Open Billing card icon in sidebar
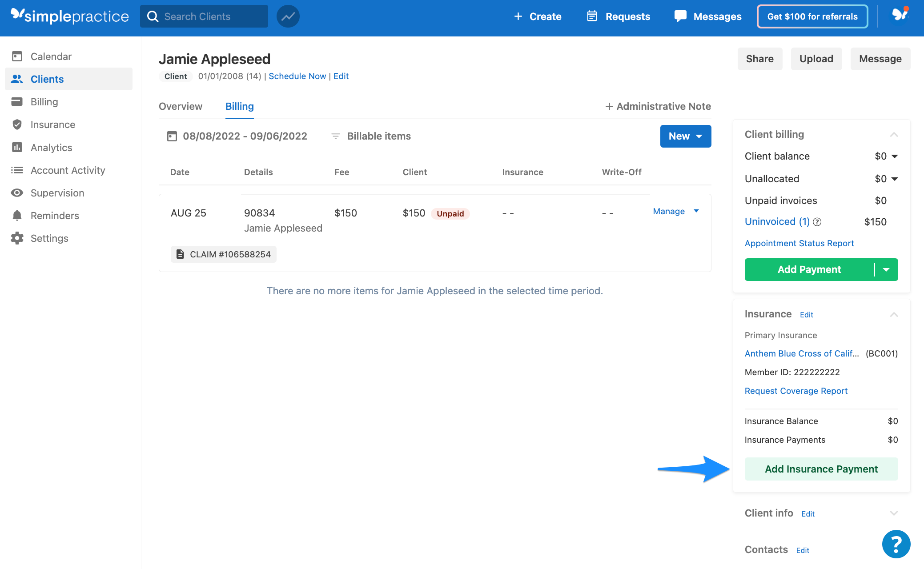924x569 pixels. pyautogui.click(x=17, y=102)
